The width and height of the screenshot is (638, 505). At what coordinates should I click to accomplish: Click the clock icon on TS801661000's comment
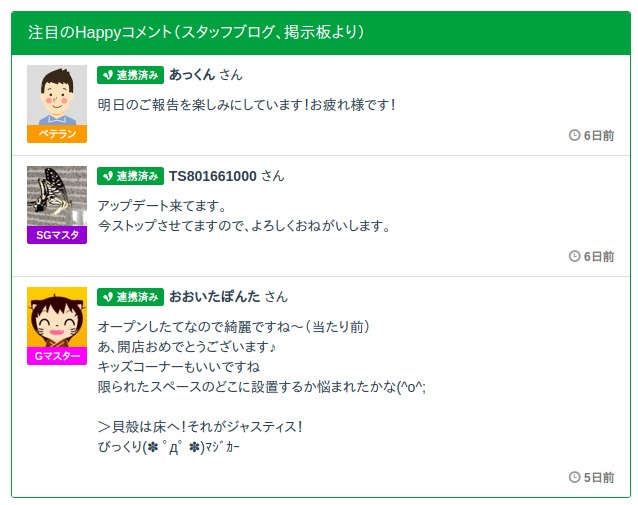pos(574,256)
